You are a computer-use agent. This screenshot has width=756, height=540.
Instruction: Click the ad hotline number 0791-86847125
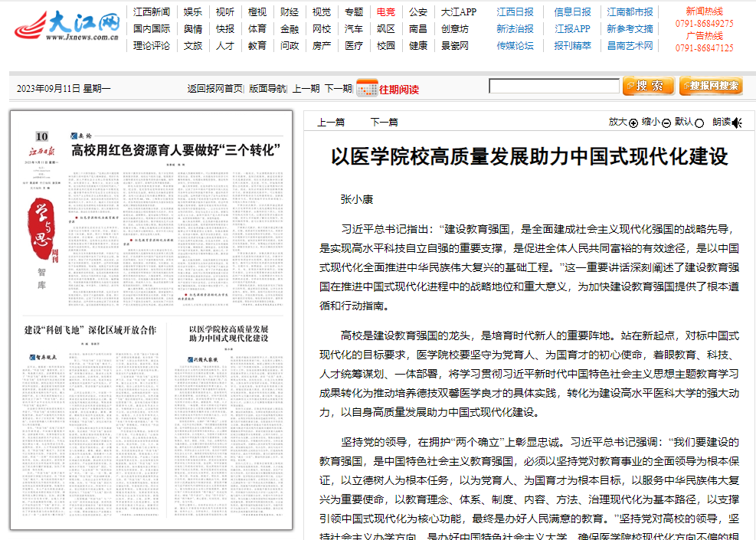705,48
